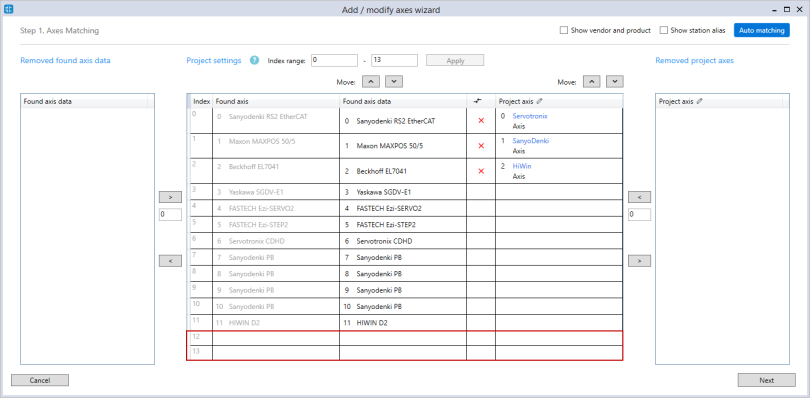The height and width of the screenshot is (398, 810).
Task: Focus the Index range end field
Action: coord(395,60)
